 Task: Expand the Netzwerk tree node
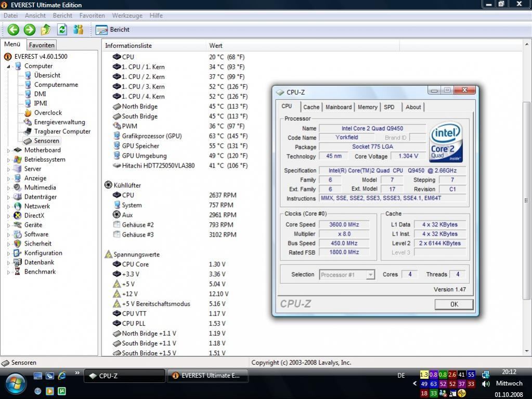(x=8, y=207)
